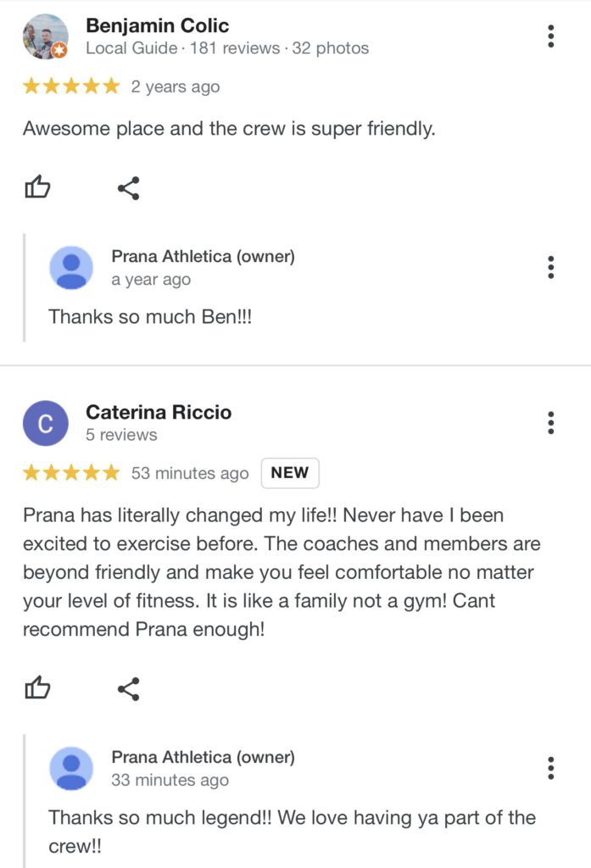Open options menu for 'Thanks so much legend' reply
Viewport: 591px width, 868px height.
pos(551,768)
